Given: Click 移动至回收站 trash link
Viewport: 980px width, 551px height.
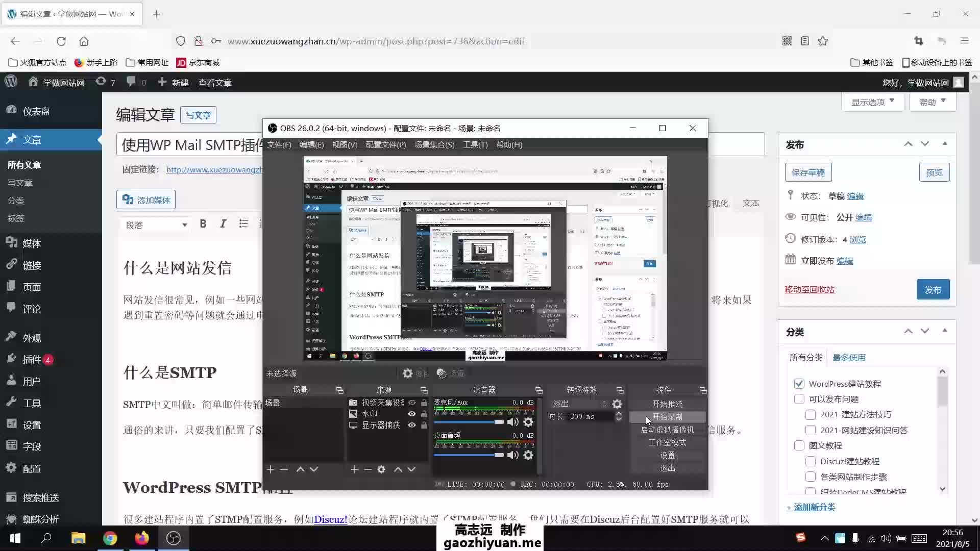Looking at the screenshot, I should coord(810,289).
